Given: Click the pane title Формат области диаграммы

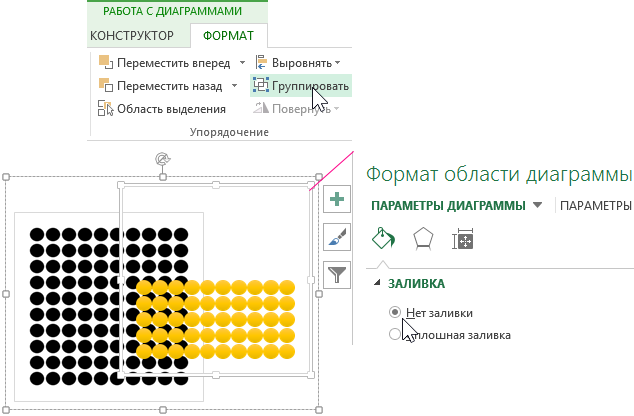Looking at the screenshot, I should (x=499, y=174).
